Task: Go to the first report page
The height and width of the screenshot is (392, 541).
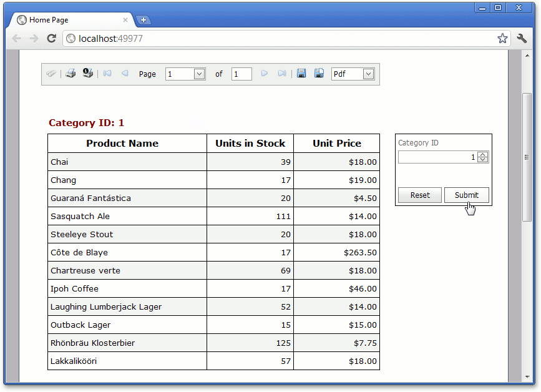Action: 107,74
